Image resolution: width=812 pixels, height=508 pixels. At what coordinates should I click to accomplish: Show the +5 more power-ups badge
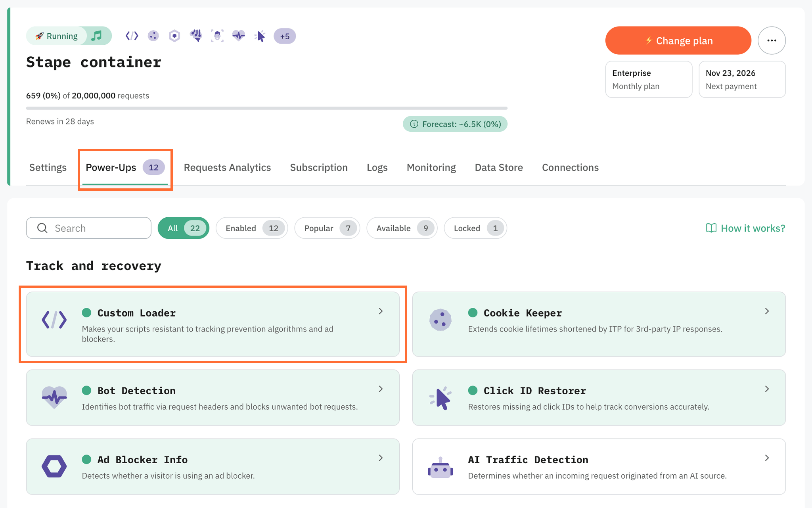tap(285, 36)
